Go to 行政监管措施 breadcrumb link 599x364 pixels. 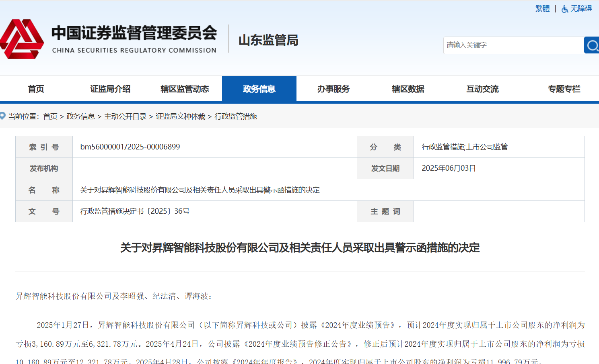point(236,117)
